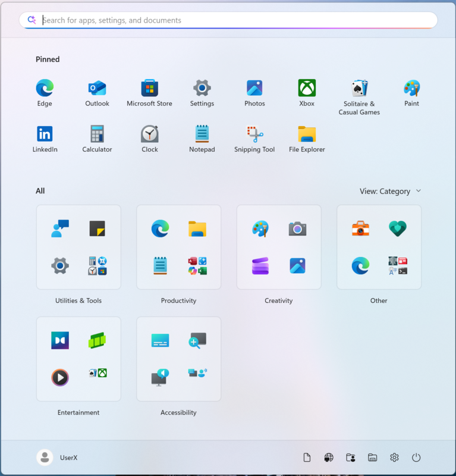456x476 pixels.
Task: Launch Dolby Access in Entertainment
Action: (60, 340)
